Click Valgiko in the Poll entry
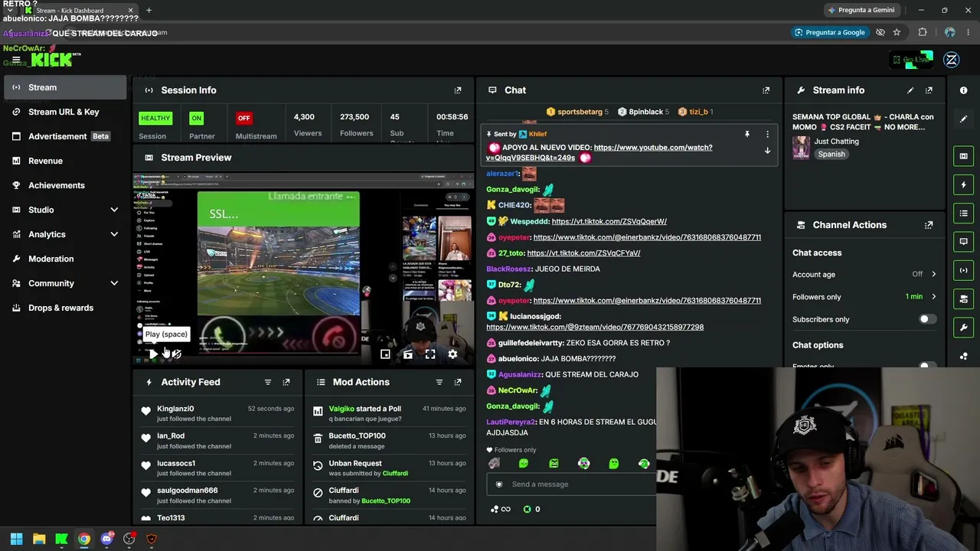 point(341,409)
